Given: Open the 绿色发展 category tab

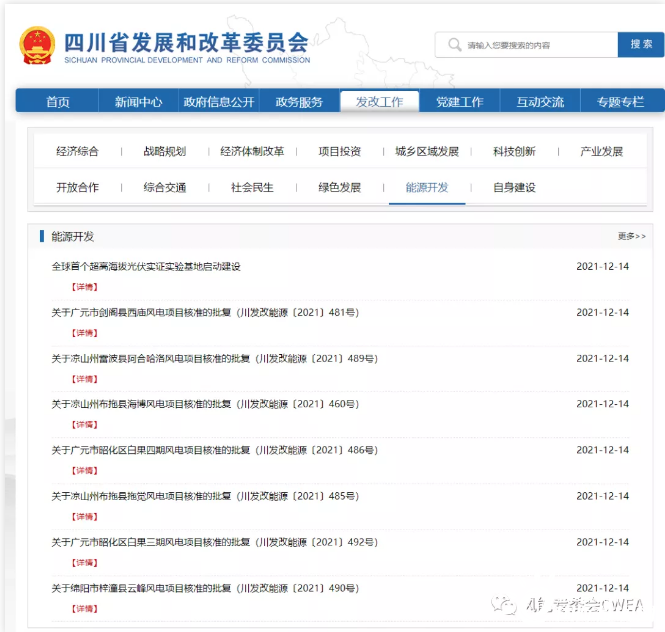Looking at the screenshot, I should [x=339, y=187].
